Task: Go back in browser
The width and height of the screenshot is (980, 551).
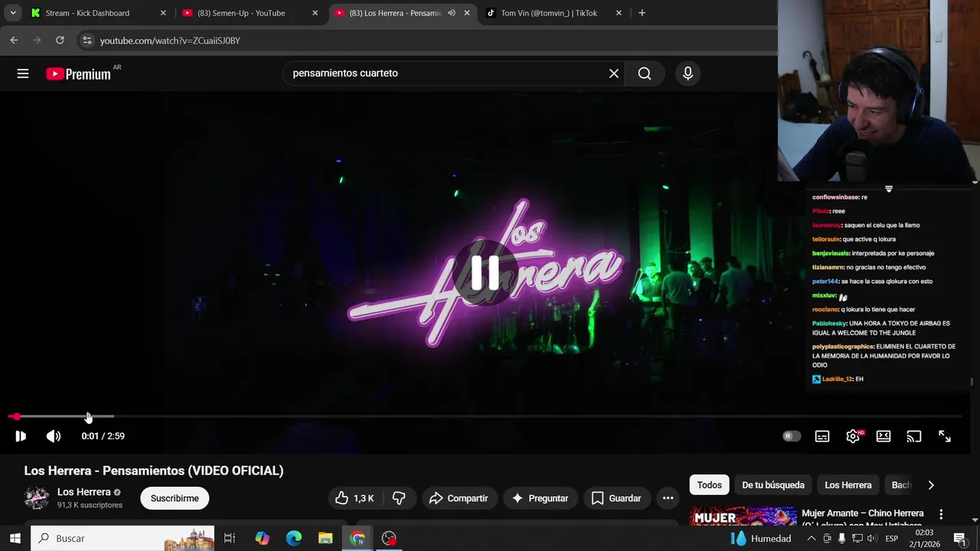Action: coord(14,41)
